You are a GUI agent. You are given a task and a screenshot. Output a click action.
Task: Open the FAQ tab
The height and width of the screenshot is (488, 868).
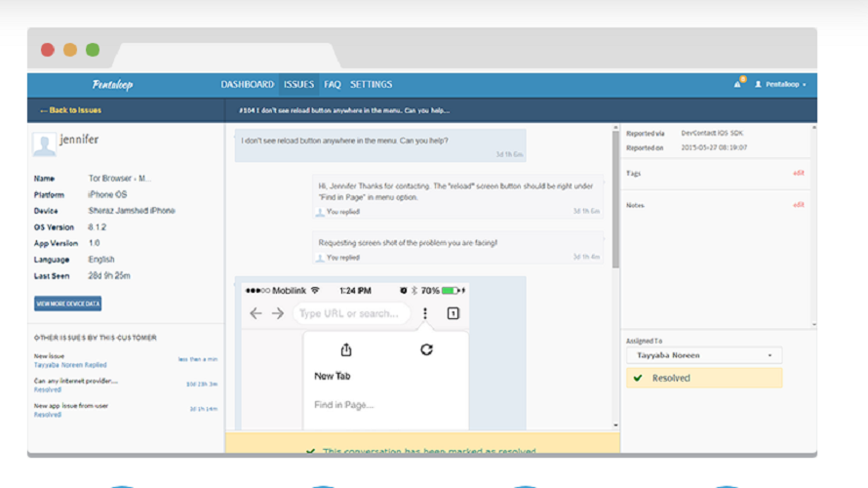point(333,84)
